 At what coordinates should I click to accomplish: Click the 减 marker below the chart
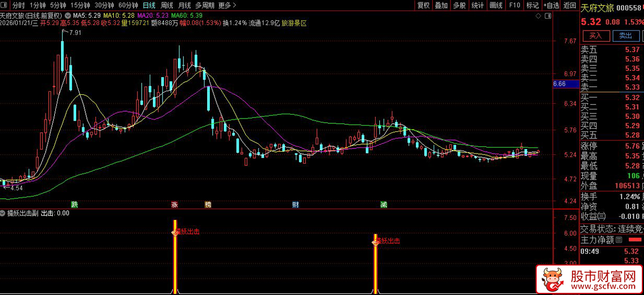tap(384, 204)
